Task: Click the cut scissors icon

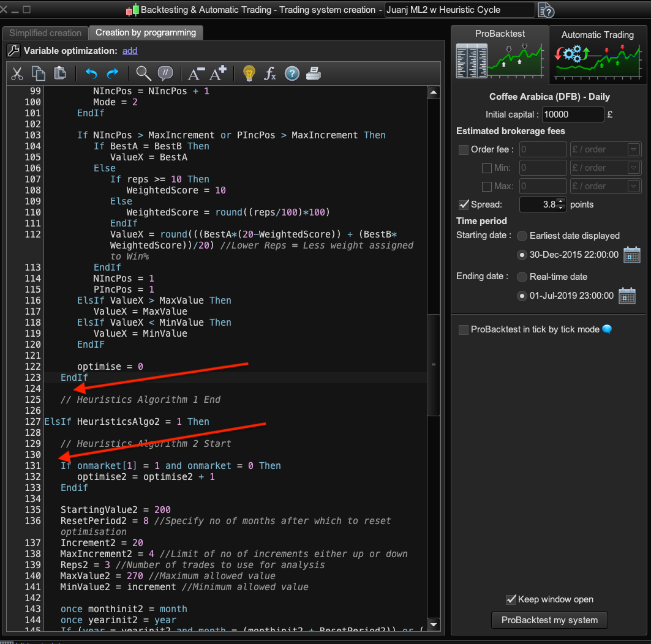Action: [17, 74]
